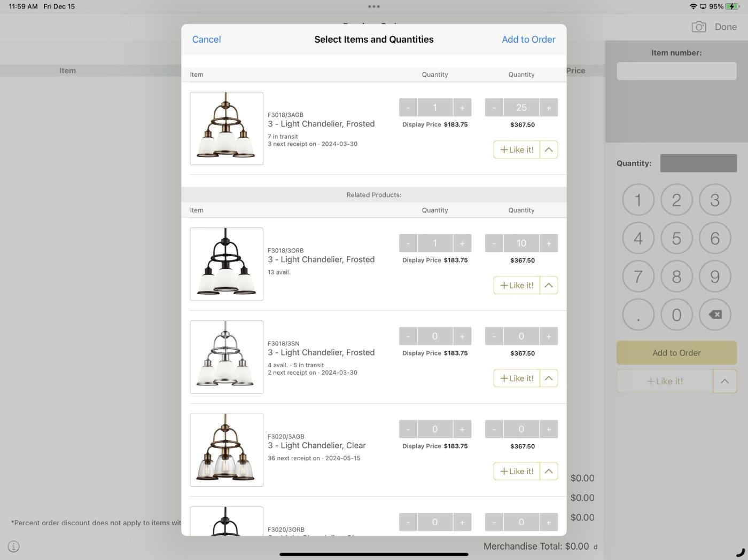Viewport: 748px width, 560px height.
Task: Expand the chevron beside keypad Like it!
Action: [725, 381]
